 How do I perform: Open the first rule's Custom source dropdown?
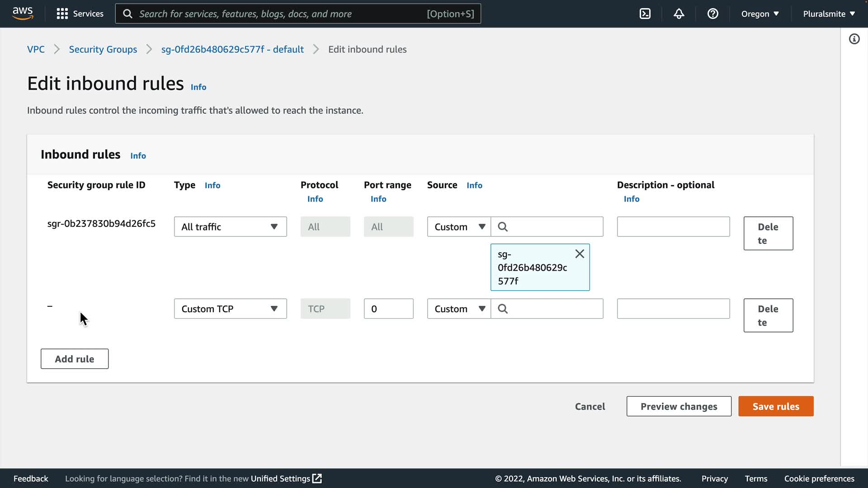coord(459,226)
